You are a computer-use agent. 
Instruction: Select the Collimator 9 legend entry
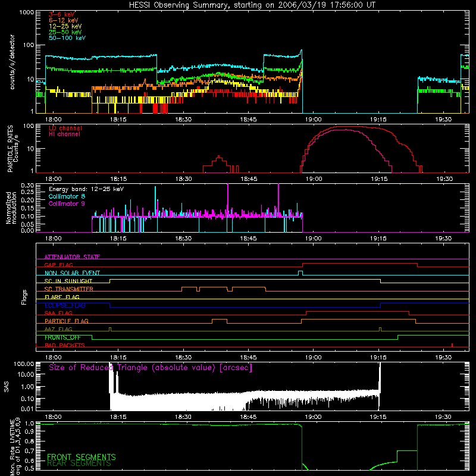67,203
